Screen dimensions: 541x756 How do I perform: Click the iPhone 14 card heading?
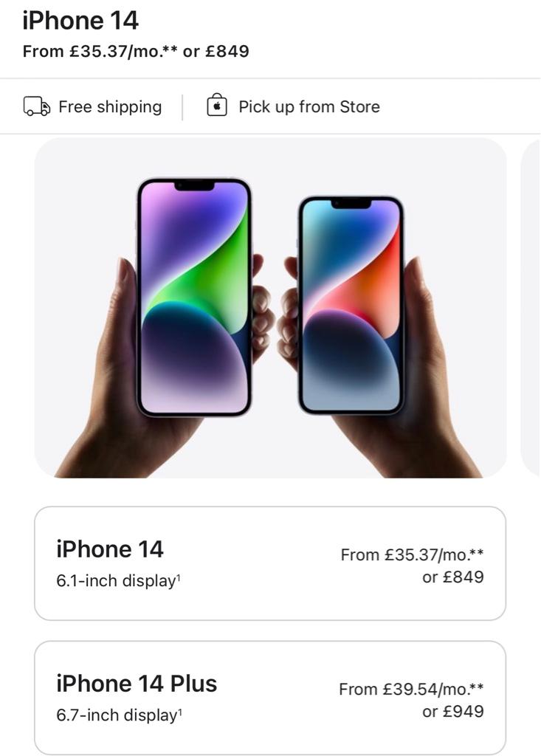[x=110, y=549]
